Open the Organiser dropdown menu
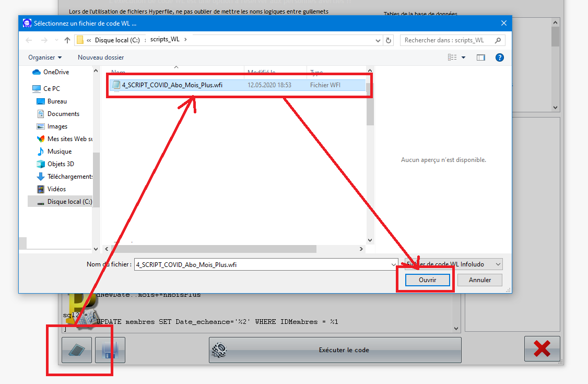The image size is (588, 384). [45, 57]
